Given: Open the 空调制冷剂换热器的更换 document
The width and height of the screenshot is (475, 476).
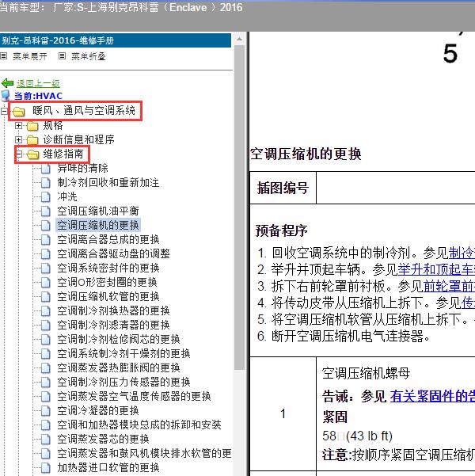Looking at the screenshot, I should pos(113,310).
